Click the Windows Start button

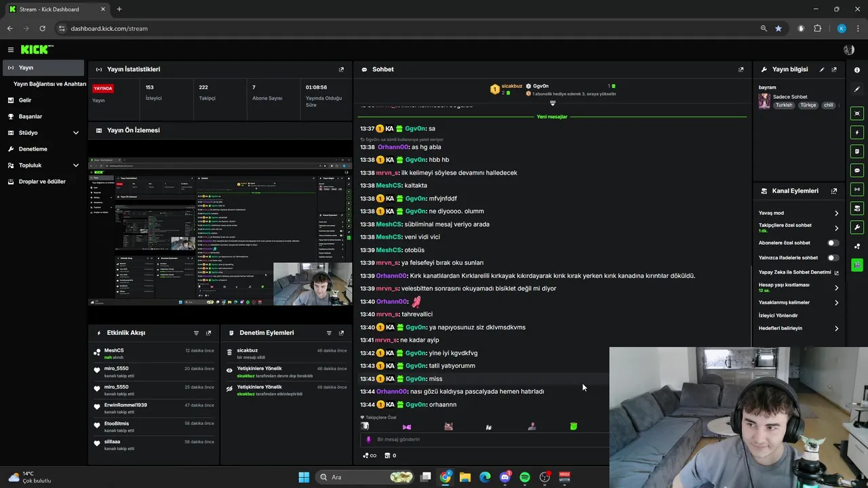click(304, 477)
